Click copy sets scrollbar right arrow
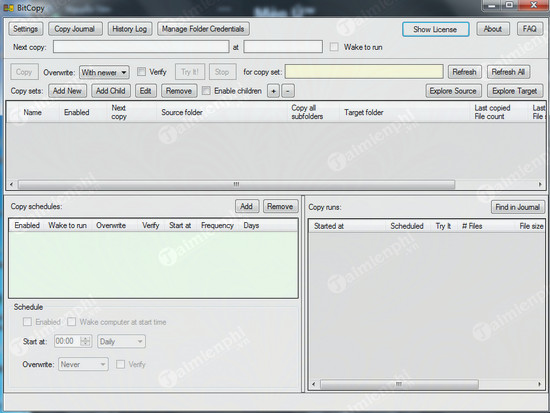The height and width of the screenshot is (413, 550). coord(540,184)
